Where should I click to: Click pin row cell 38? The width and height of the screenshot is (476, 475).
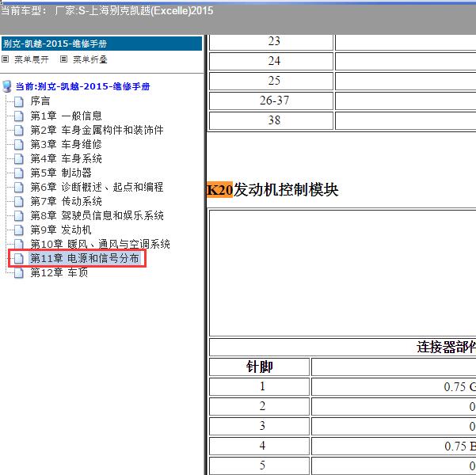[x=272, y=120]
